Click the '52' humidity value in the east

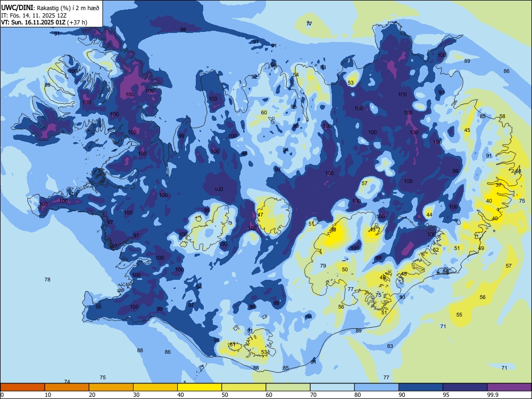(436, 250)
